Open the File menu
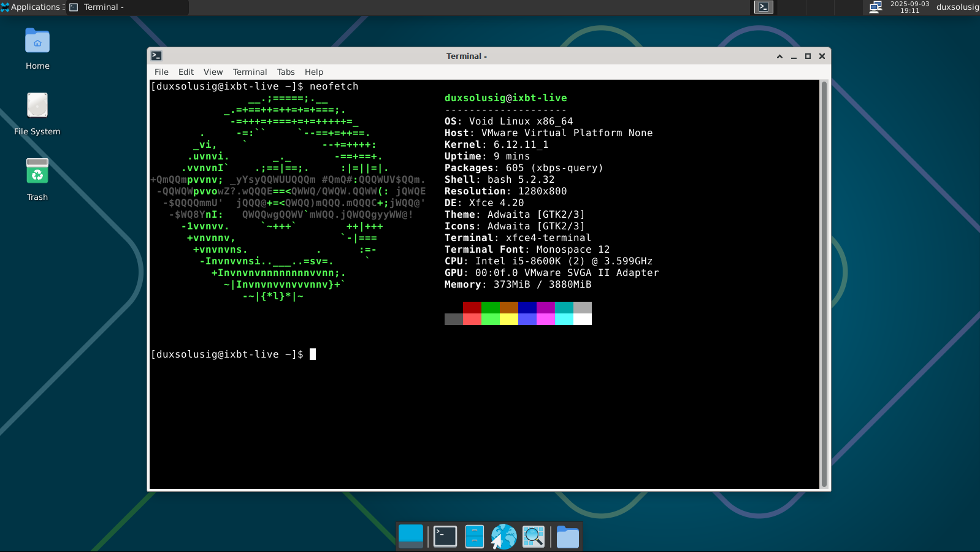 (x=161, y=72)
